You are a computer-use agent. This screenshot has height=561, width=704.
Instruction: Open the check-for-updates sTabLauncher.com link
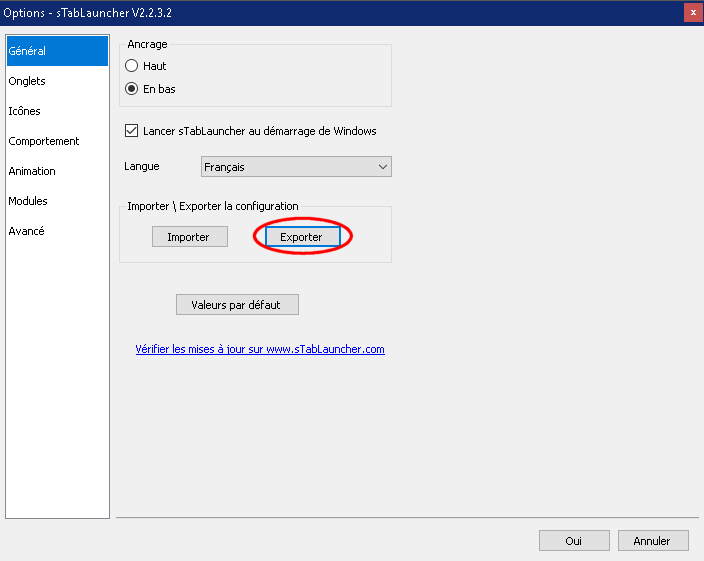(260, 349)
